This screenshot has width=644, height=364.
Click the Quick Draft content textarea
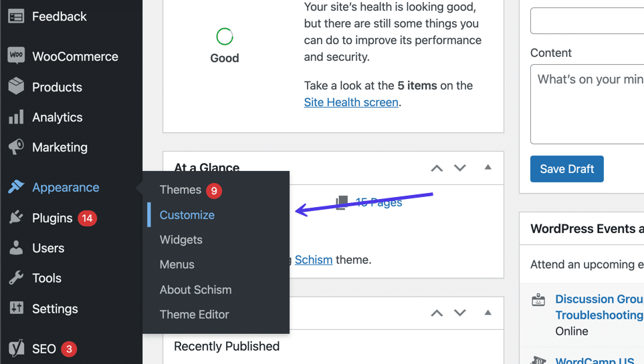click(587, 104)
